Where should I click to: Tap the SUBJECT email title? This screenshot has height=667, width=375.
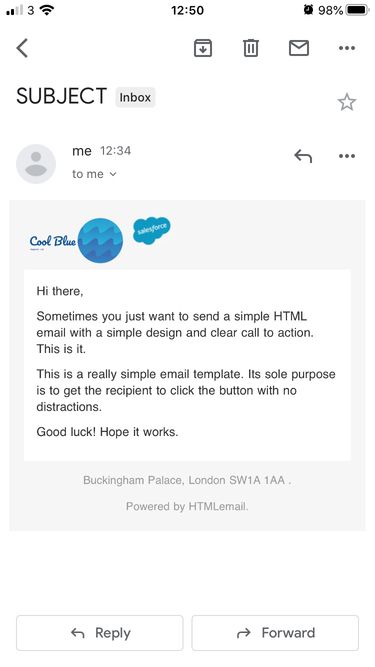[61, 96]
